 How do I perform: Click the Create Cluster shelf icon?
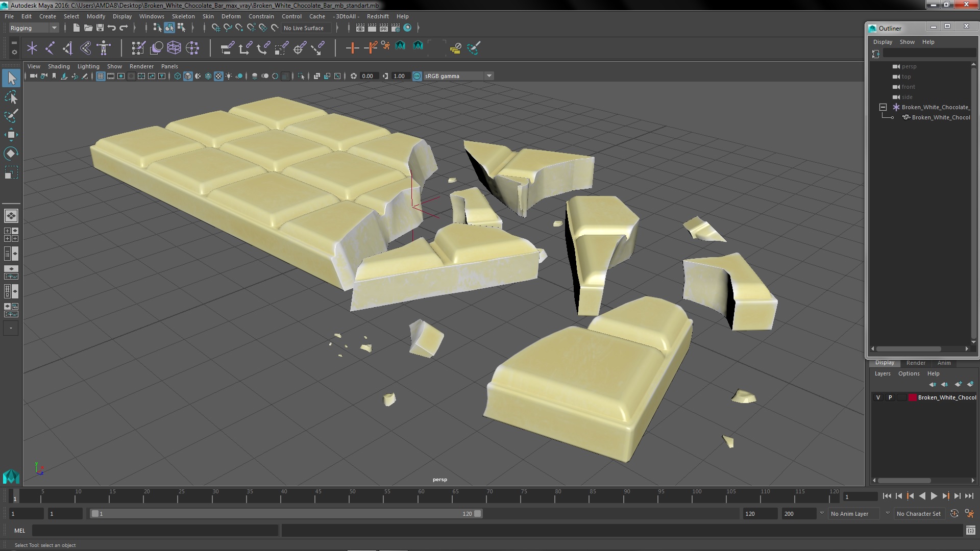192,48
